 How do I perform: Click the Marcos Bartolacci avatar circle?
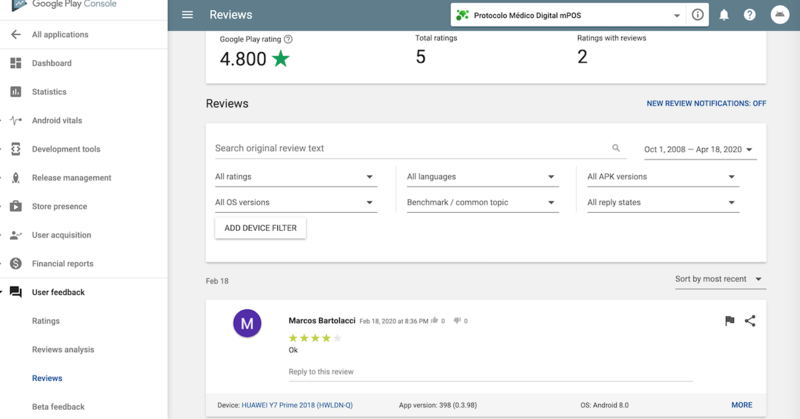point(247,323)
